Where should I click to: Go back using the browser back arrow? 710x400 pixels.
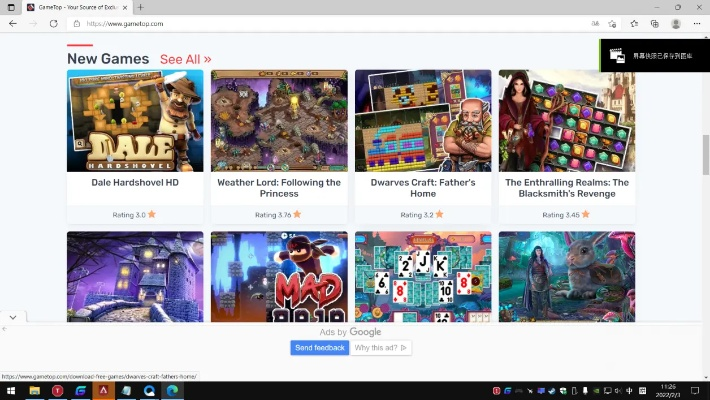(13, 24)
